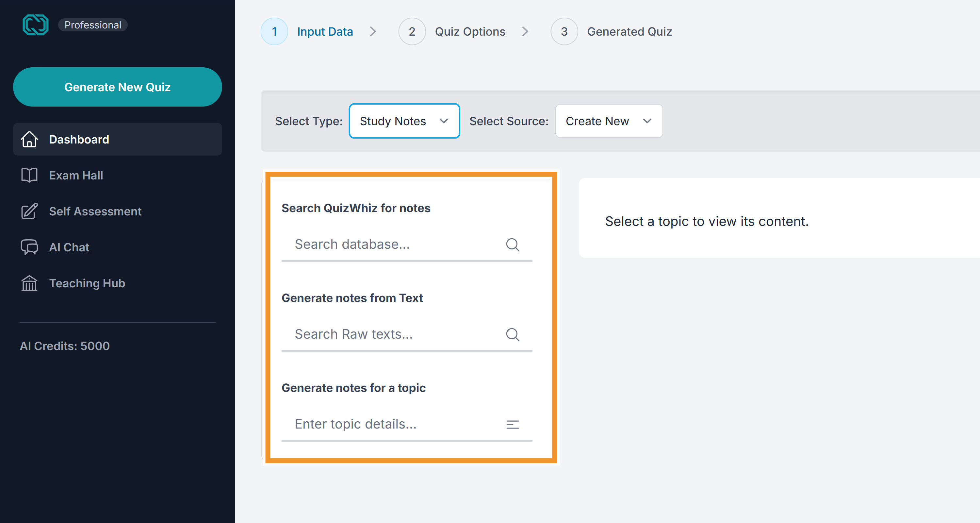Viewport: 980px width, 523px height.
Task: Click the Select a topic to view its content text
Action: (x=707, y=221)
